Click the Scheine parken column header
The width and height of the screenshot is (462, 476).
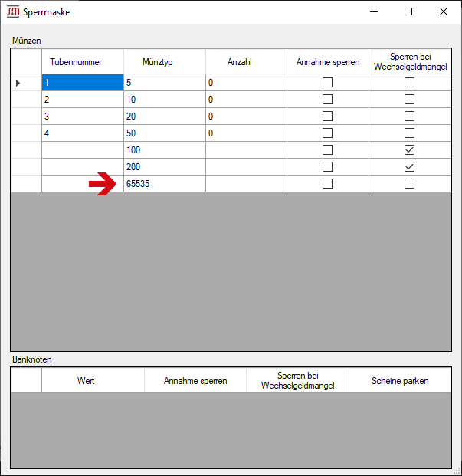(400, 381)
